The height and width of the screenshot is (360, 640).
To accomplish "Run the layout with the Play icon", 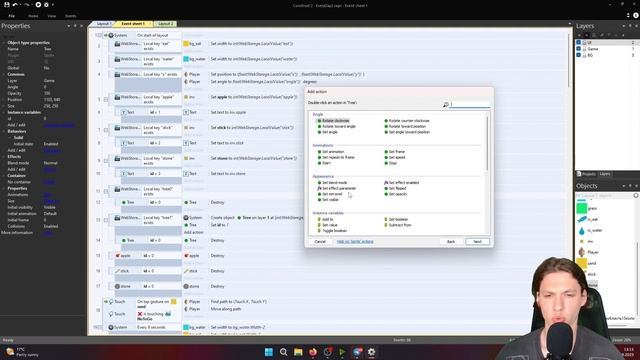I will click(38, 5).
